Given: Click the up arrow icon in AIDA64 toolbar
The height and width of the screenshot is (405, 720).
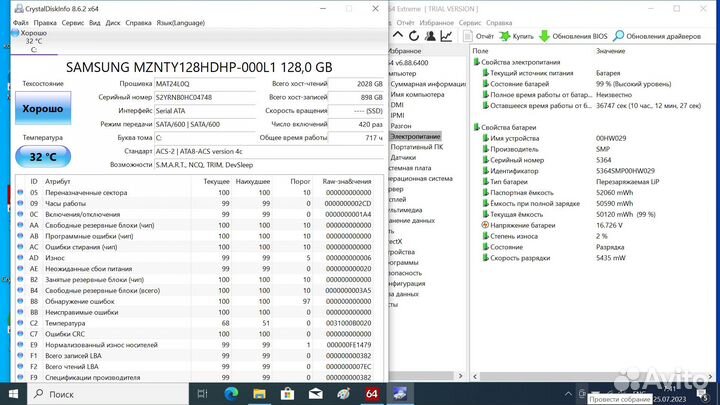Looking at the screenshot, I should point(398,35).
